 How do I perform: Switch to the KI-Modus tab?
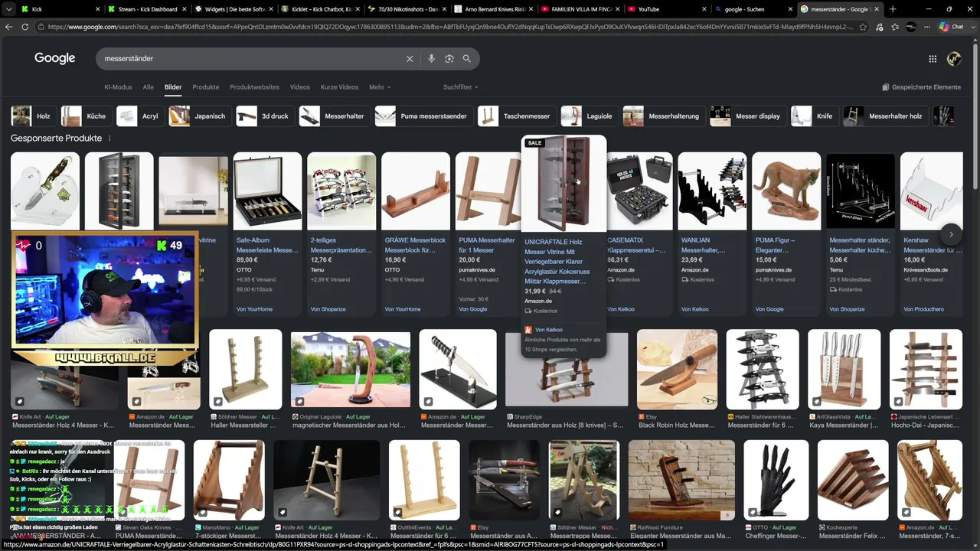(118, 87)
